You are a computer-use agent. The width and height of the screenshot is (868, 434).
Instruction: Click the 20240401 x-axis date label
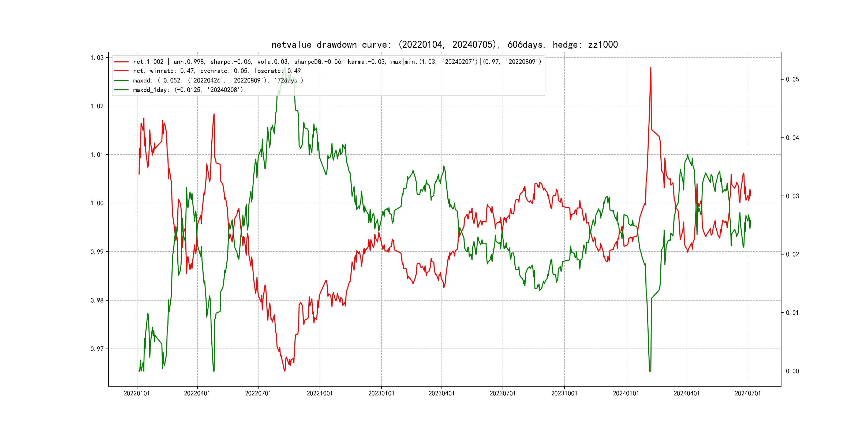click(686, 393)
